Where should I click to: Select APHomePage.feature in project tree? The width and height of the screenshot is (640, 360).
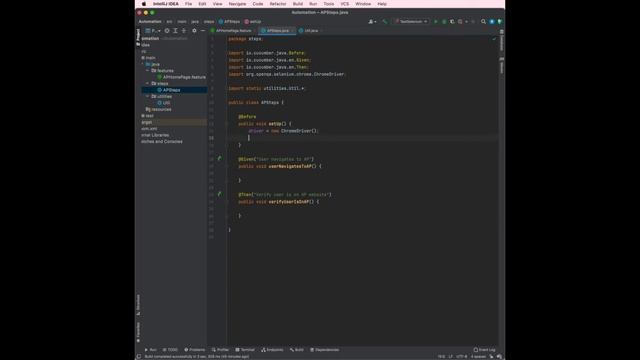(181, 77)
